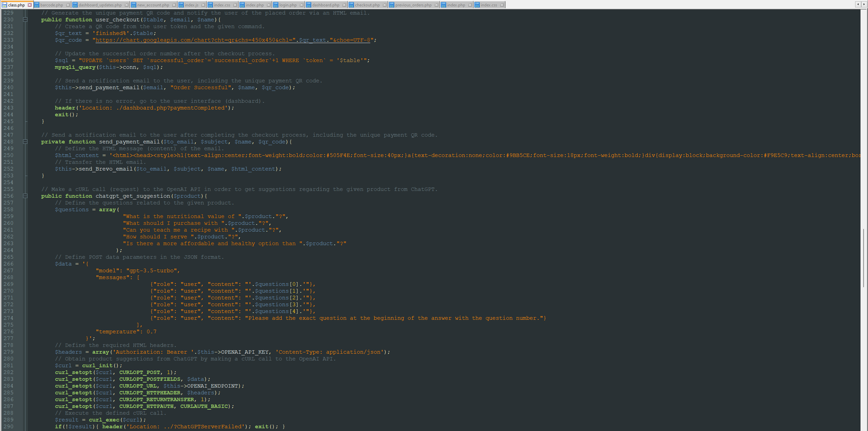
Task: Close the barcode.php tab
Action: pyautogui.click(x=68, y=5)
